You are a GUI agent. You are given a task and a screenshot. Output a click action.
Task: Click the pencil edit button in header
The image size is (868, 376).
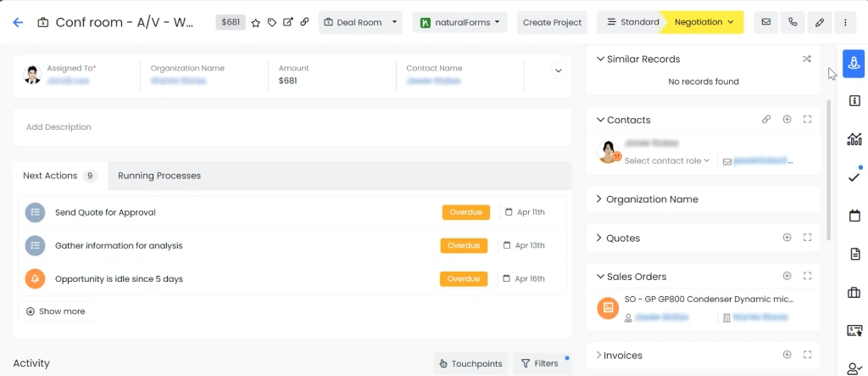[820, 23]
